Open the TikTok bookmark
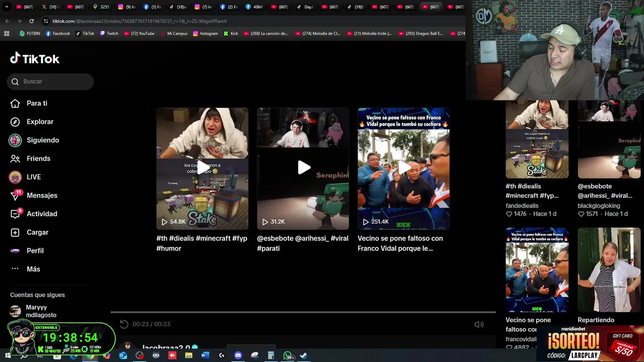The width and height of the screenshot is (644, 362). coord(85,34)
